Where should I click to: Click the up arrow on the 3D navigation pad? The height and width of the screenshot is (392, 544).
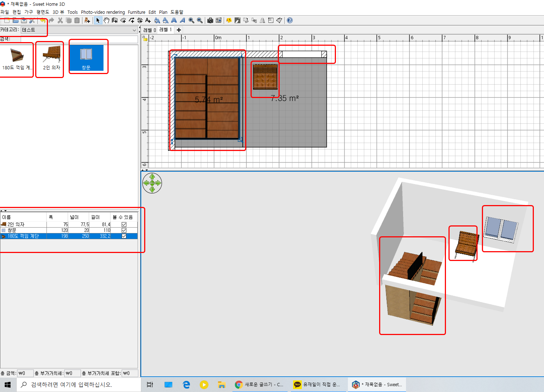point(152,177)
